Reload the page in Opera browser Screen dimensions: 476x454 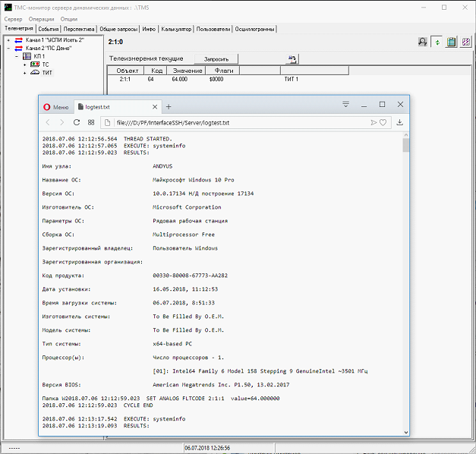coord(77,122)
